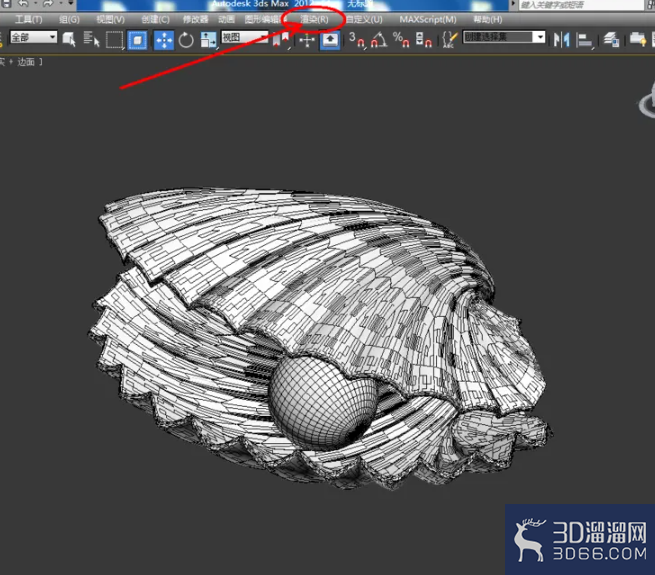Activate the Select and Manipulate tool
Screen dimensions: 655x575
click(307, 40)
